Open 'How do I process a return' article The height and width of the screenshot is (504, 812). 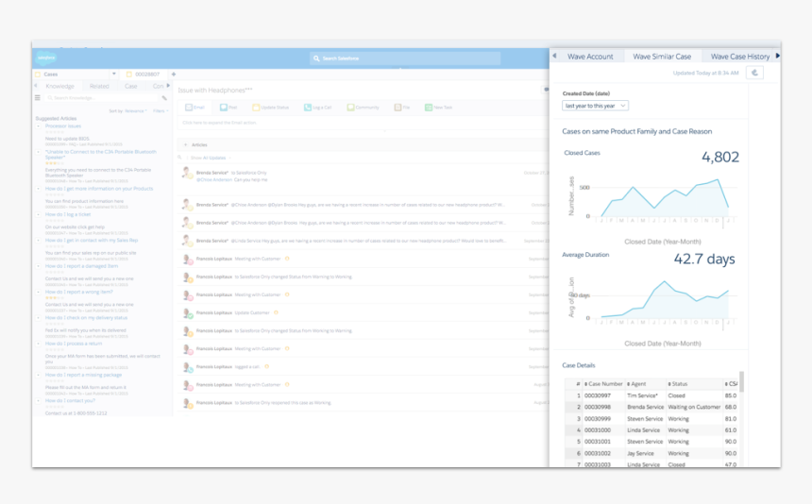(73, 344)
